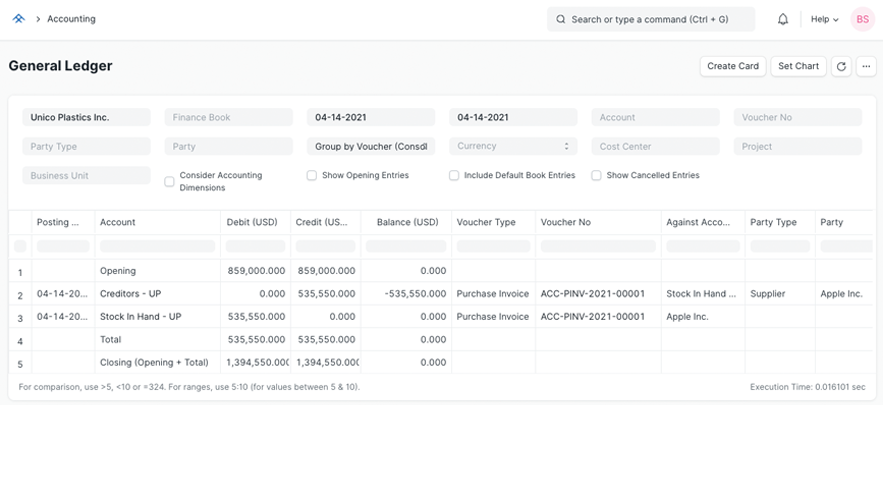The height and width of the screenshot is (503, 883).
Task: Click the search magnifier icon
Action: [561, 19]
